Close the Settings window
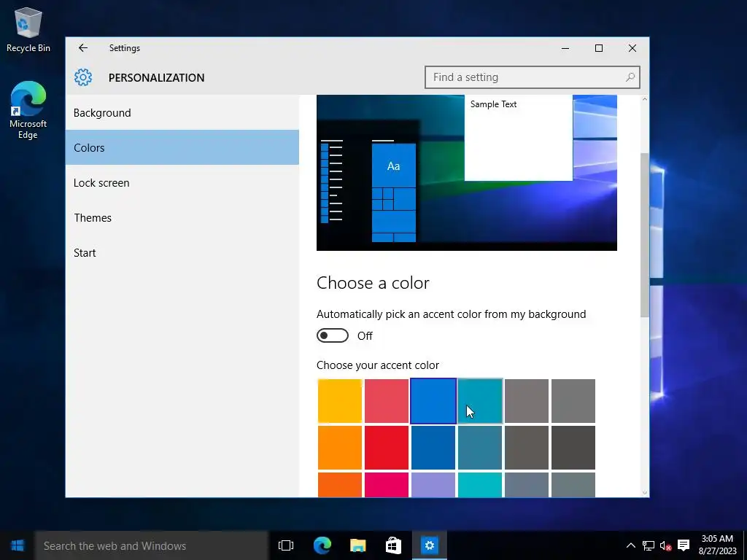The height and width of the screenshot is (560, 747). (632, 48)
